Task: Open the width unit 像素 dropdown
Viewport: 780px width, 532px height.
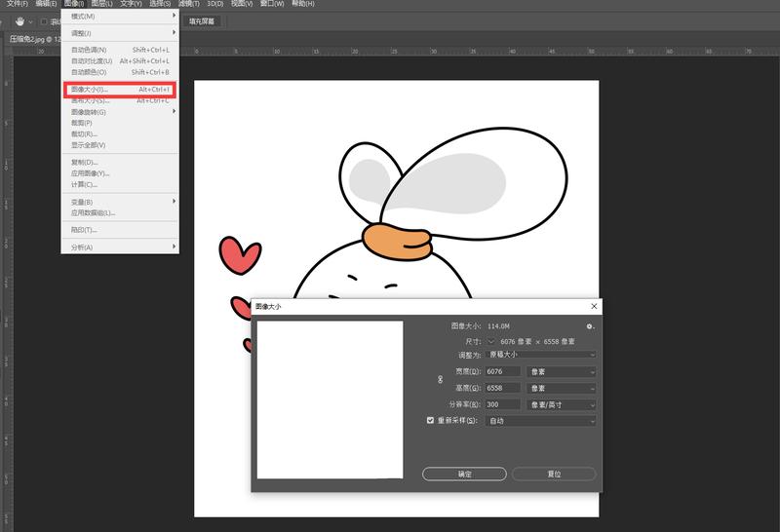Action: point(561,371)
